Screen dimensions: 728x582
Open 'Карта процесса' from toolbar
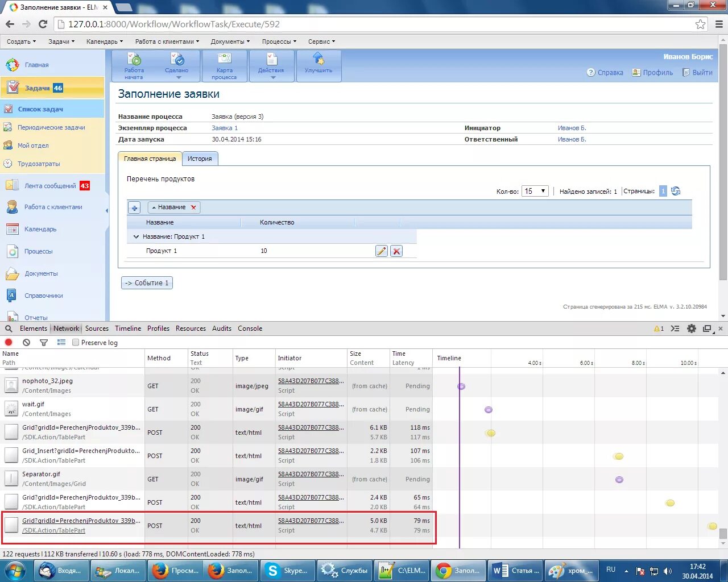tap(224, 66)
